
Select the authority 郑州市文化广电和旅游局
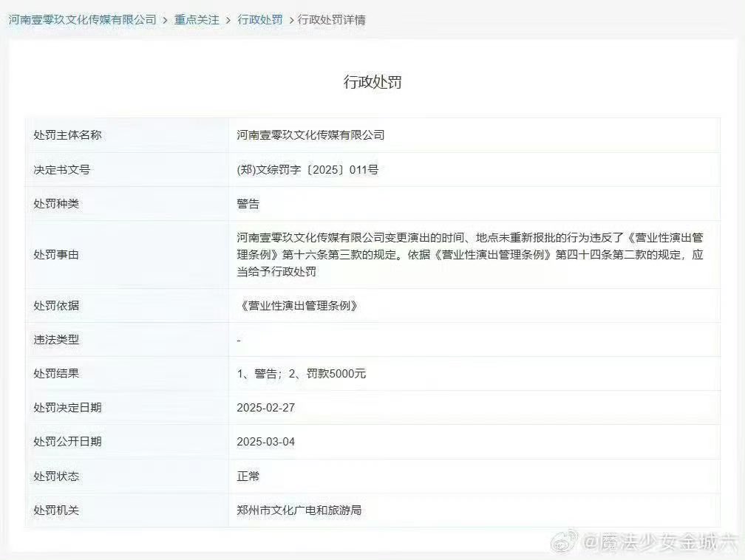tap(299, 510)
